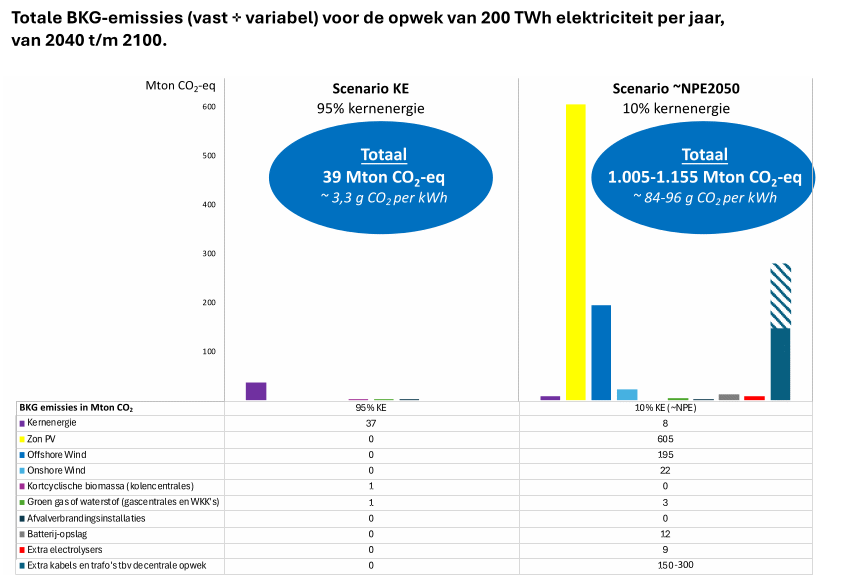The width and height of the screenshot is (866, 578).
Task: Click the tall yellow Zon PV bar
Action: (x=577, y=250)
